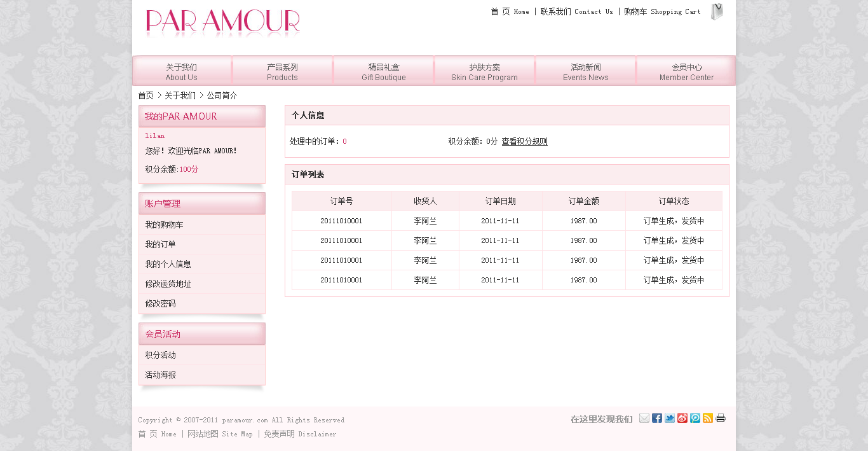Go to Skin Care Program menu

(484, 71)
